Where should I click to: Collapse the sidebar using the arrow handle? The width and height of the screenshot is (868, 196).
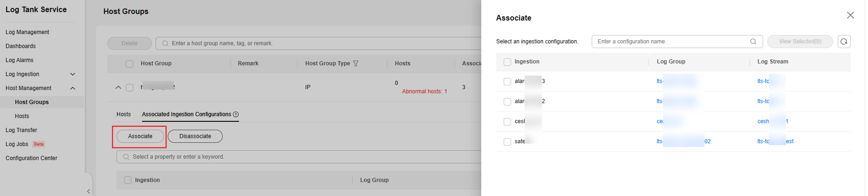88,191
